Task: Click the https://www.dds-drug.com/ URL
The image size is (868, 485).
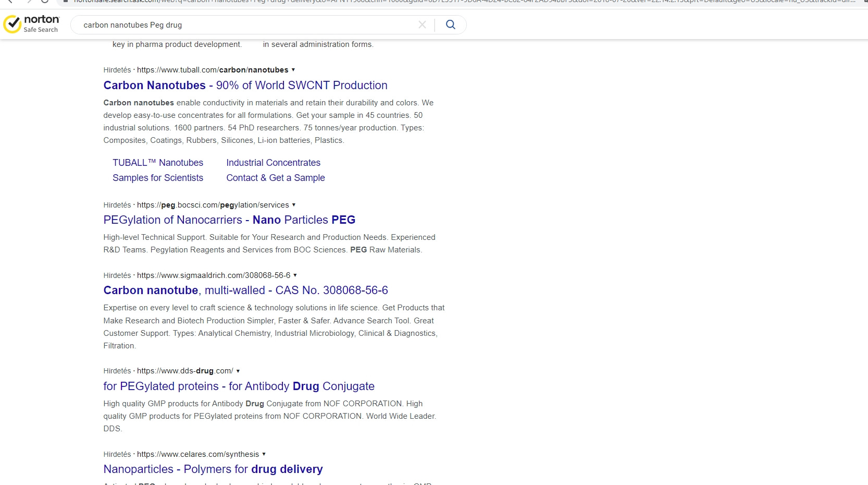Action: (185, 371)
